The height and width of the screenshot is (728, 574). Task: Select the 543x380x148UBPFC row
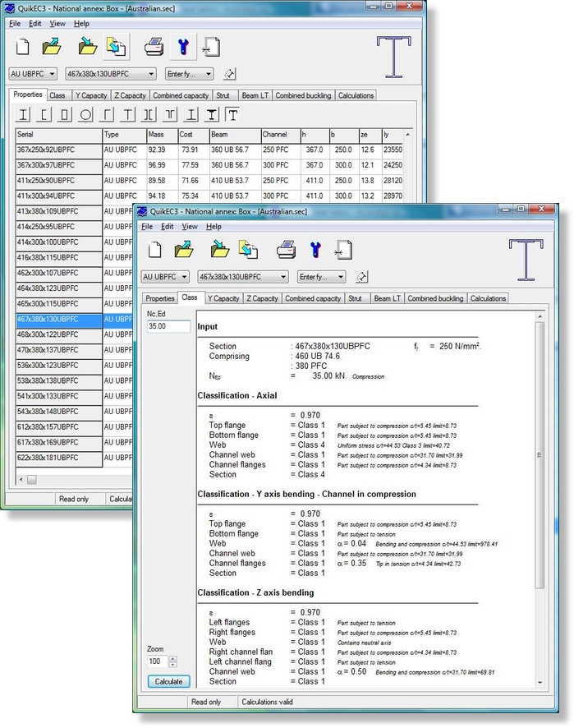point(74,412)
